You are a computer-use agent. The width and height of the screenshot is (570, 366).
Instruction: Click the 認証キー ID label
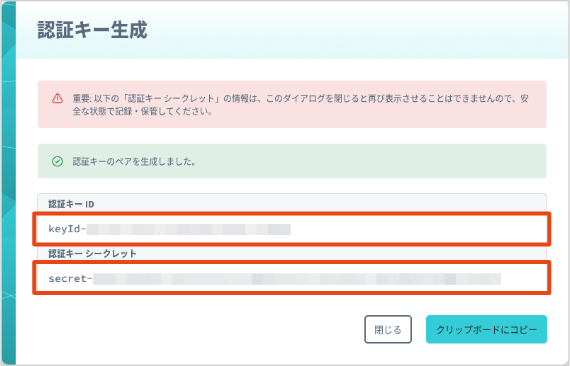(x=71, y=204)
